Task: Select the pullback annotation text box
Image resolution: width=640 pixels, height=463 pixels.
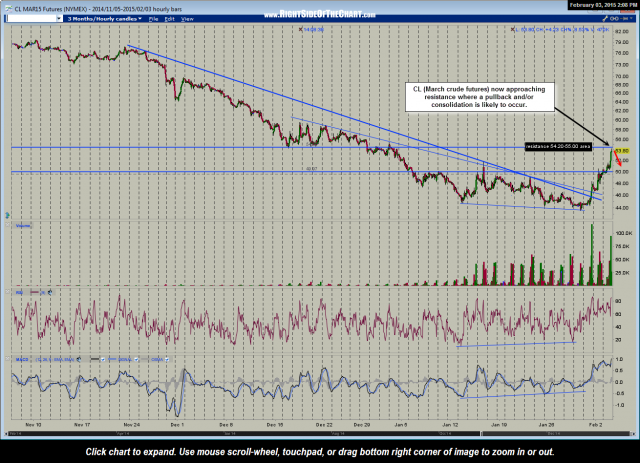Action: point(479,97)
